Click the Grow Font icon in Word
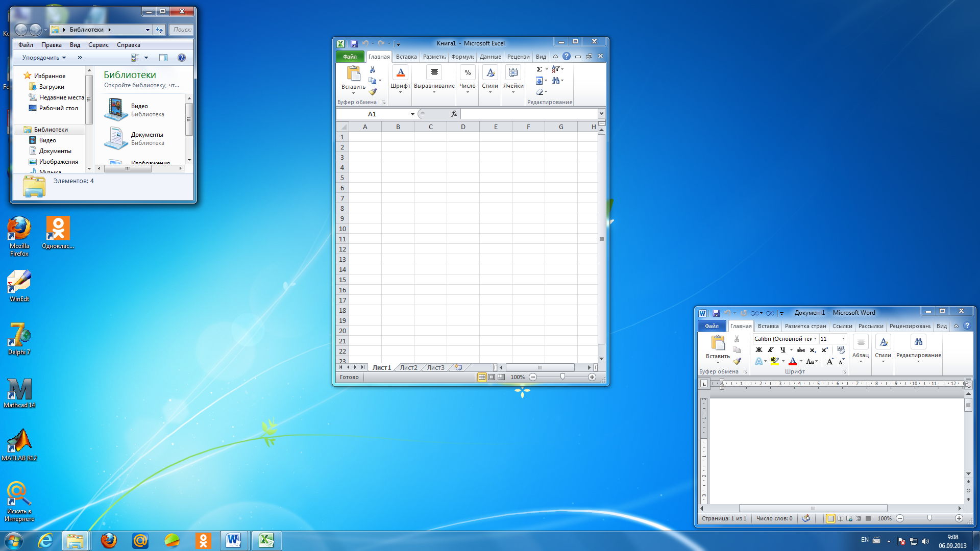Viewport: 980px width, 551px height. click(x=830, y=361)
